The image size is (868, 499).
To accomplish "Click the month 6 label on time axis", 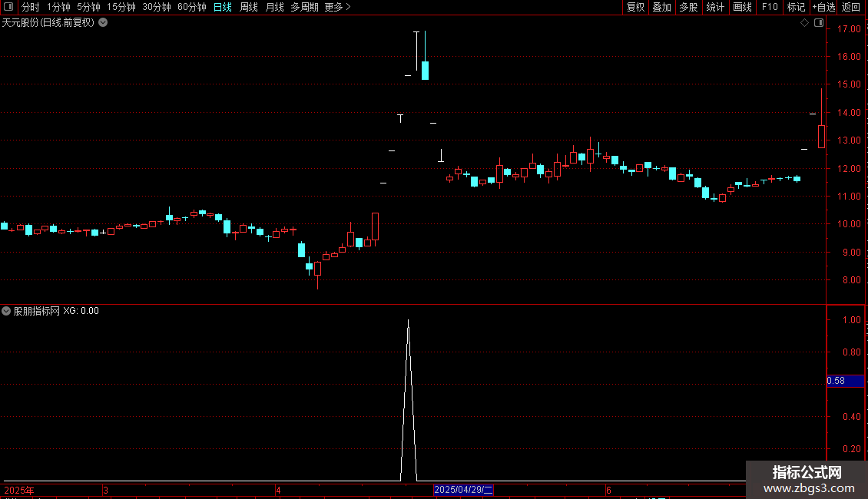I will pyautogui.click(x=608, y=490).
